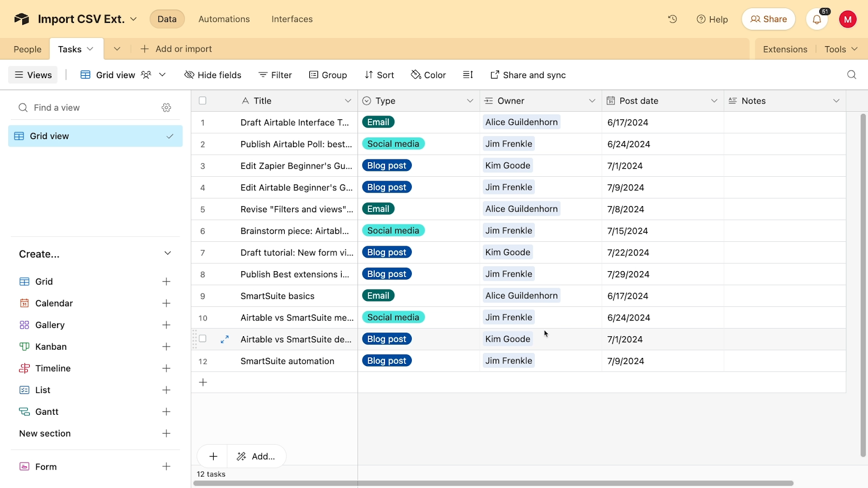Image resolution: width=868 pixels, height=488 pixels.
Task: Open base name Import CSV Ext. dropdown
Action: 133,19
